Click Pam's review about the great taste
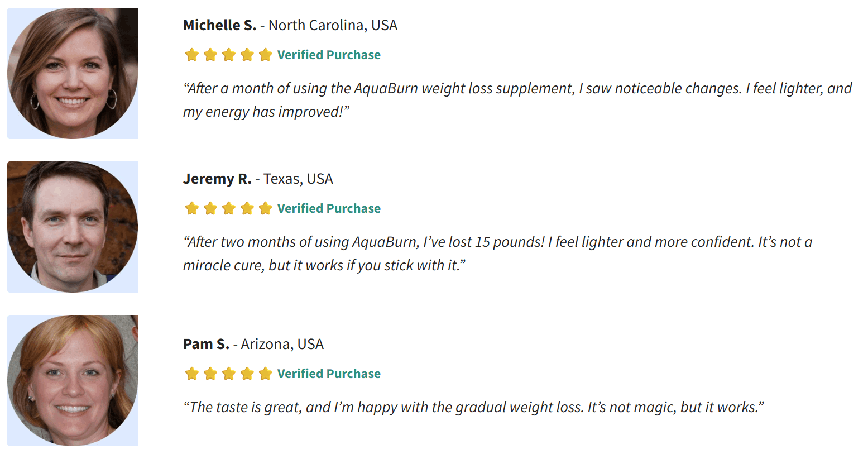The width and height of the screenshot is (868, 454). (x=473, y=407)
